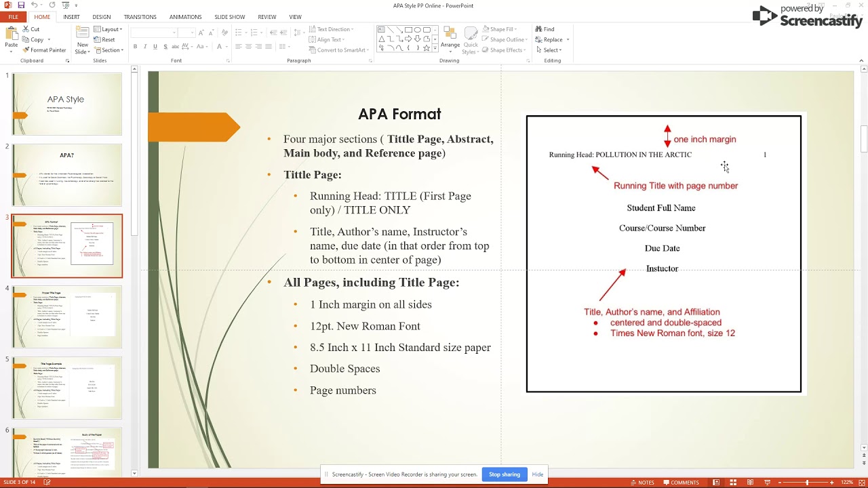Open the Layout dropdown
The width and height of the screenshot is (868, 488).
pyautogui.click(x=107, y=29)
